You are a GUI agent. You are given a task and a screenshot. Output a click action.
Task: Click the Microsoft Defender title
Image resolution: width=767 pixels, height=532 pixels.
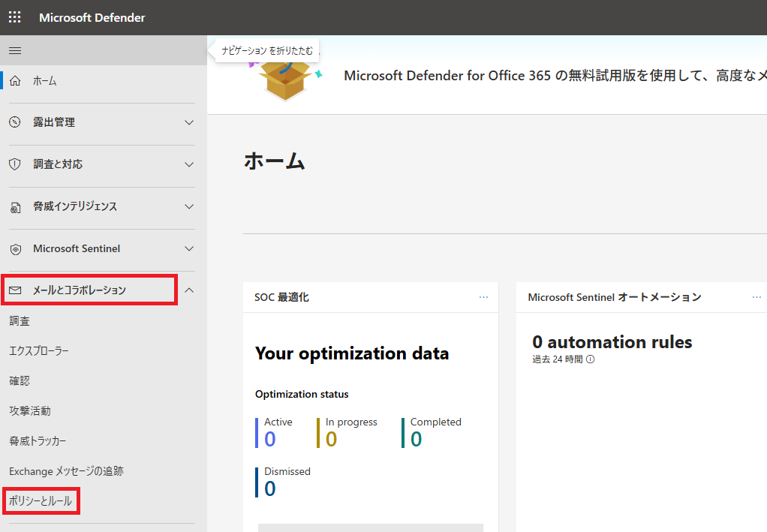click(92, 17)
